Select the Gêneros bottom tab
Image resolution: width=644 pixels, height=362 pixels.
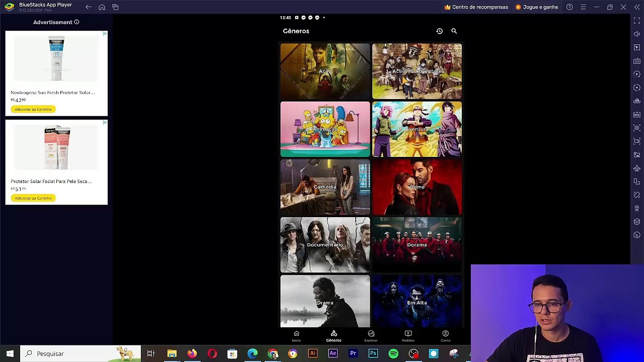[334, 336]
